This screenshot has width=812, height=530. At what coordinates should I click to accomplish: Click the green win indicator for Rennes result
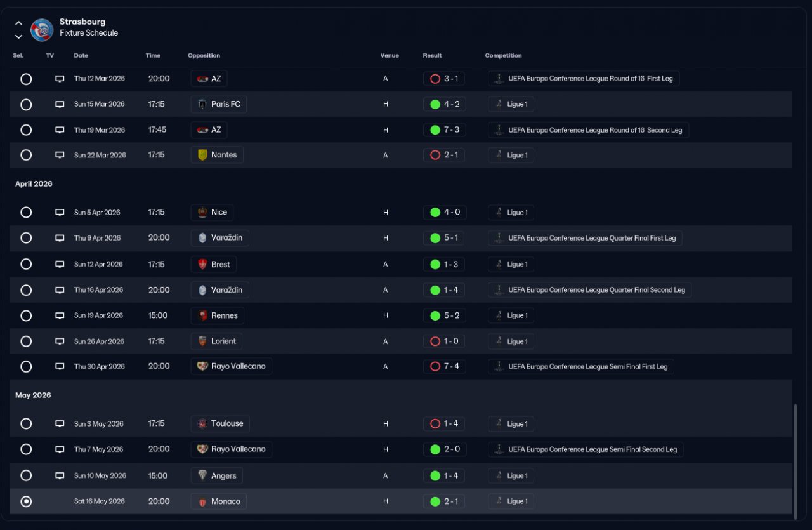click(x=435, y=315)
